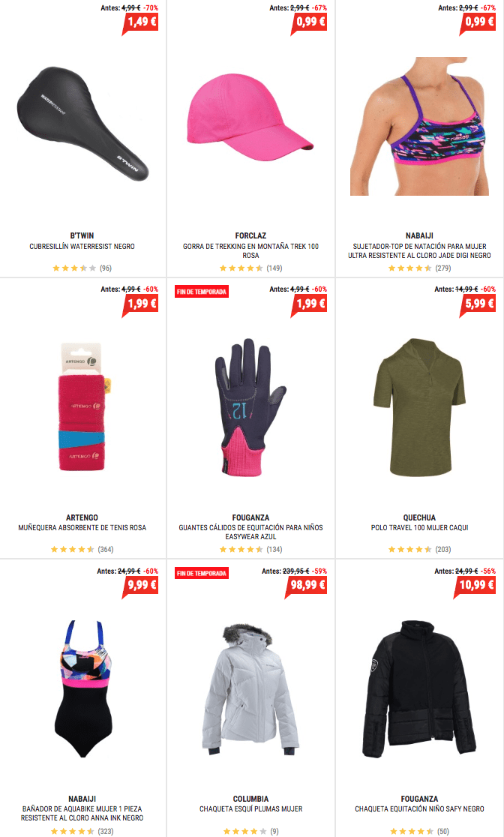Screen dimensions: 504x837
Task: Click the 98,99 € price badge
Action: [306, 586]
